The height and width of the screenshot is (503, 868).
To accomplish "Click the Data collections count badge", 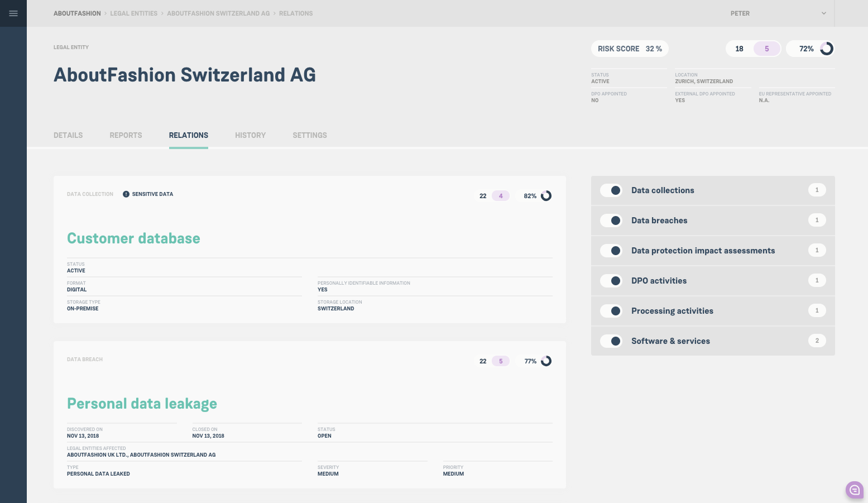I will pyautogui.click(x=817, y=190).
